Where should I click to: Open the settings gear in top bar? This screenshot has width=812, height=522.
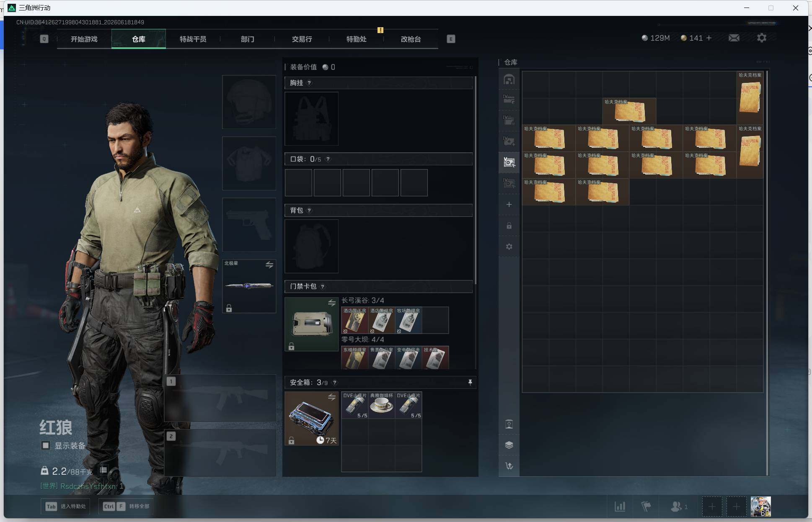pos(762,38)
